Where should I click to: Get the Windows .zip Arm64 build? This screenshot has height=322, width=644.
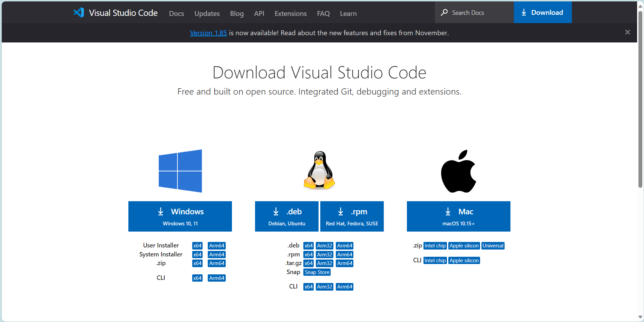coord(217,263)
